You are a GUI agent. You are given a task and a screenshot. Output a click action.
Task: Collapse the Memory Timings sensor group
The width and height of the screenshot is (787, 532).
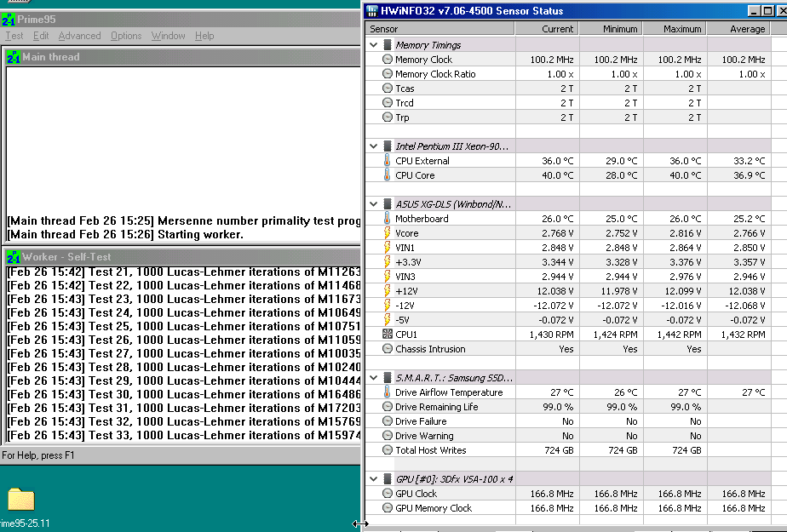coord(373,45)
